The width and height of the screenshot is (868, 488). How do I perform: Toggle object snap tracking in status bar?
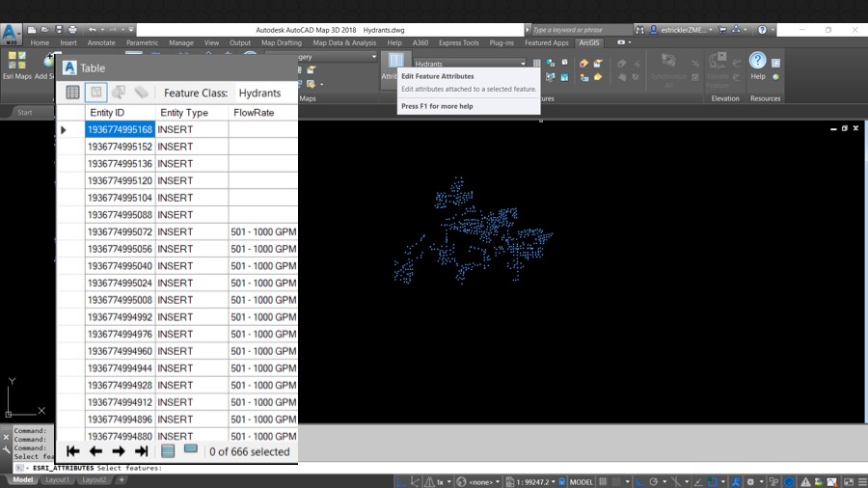(698, 482)
